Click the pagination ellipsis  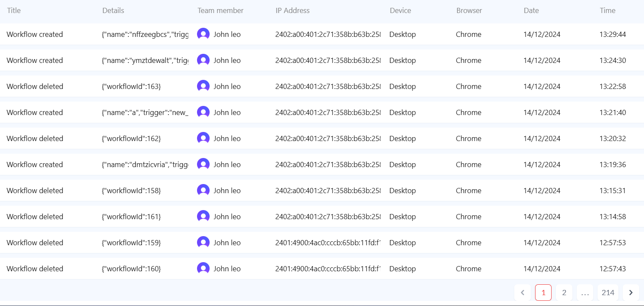(585, 293)
